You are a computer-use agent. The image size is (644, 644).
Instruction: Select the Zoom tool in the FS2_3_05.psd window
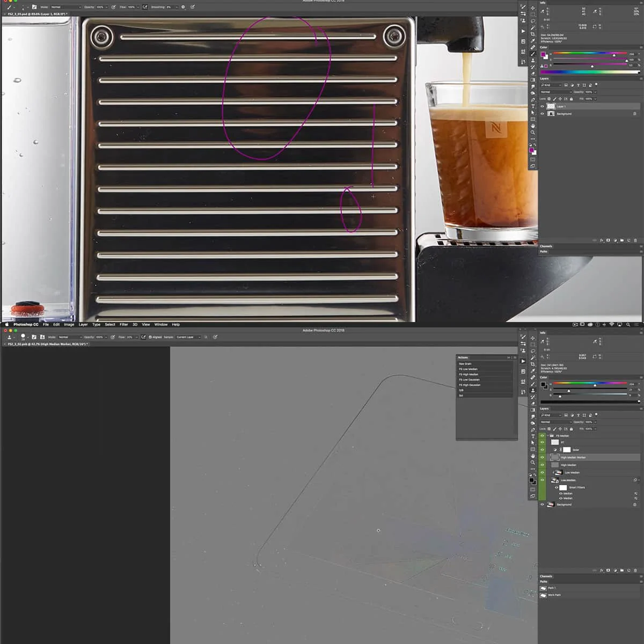[532, 133]
